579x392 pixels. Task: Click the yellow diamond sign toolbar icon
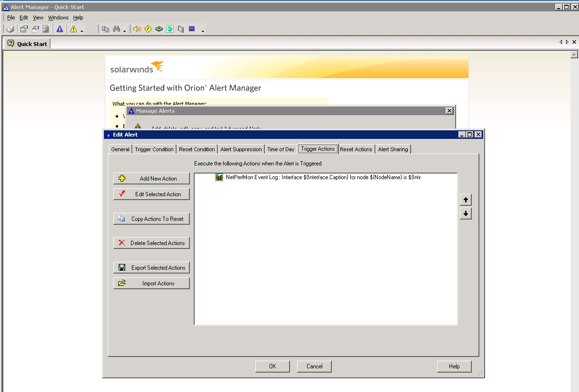[x=148, y=29]
